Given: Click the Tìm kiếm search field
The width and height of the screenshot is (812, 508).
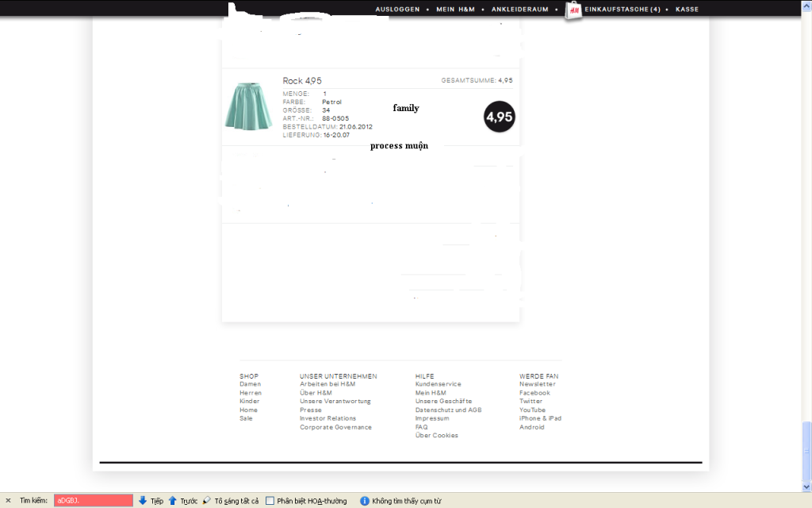Looking at the screenshot, I should tap(93, 501).
